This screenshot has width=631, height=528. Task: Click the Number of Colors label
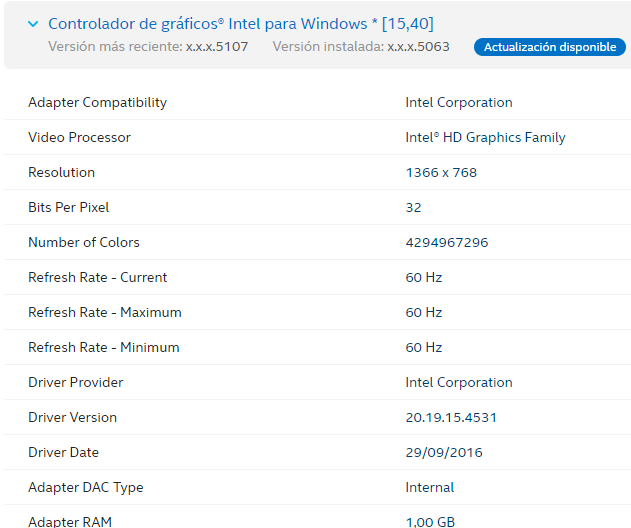pos(84,242)
